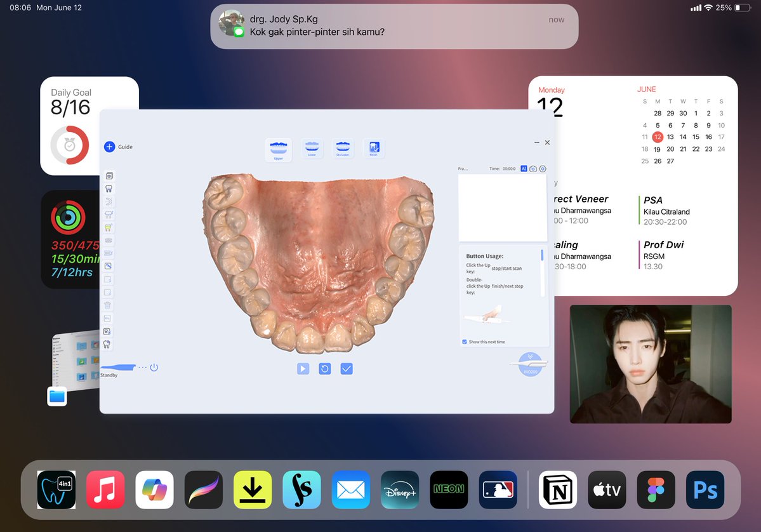The width and height of the screenshot is (761, 532).
Task: Click the blue pen-in-square edit tool icon
Action: pyautogui.click(x=108, y=266)
